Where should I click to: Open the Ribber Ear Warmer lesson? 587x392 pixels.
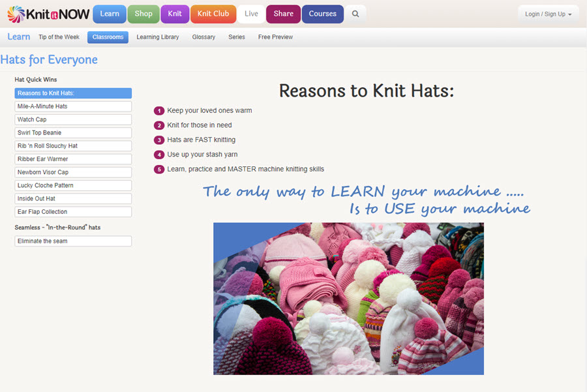pos(73,158)
